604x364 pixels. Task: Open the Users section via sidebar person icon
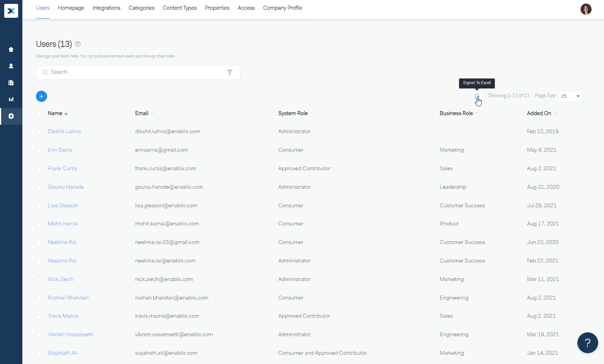click(11, 66)
